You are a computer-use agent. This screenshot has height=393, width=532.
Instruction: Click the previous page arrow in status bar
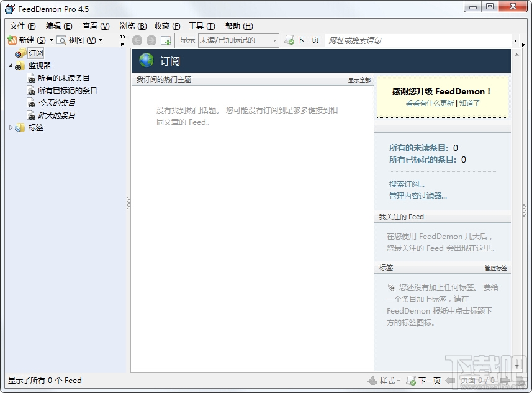tap(450, 381)
